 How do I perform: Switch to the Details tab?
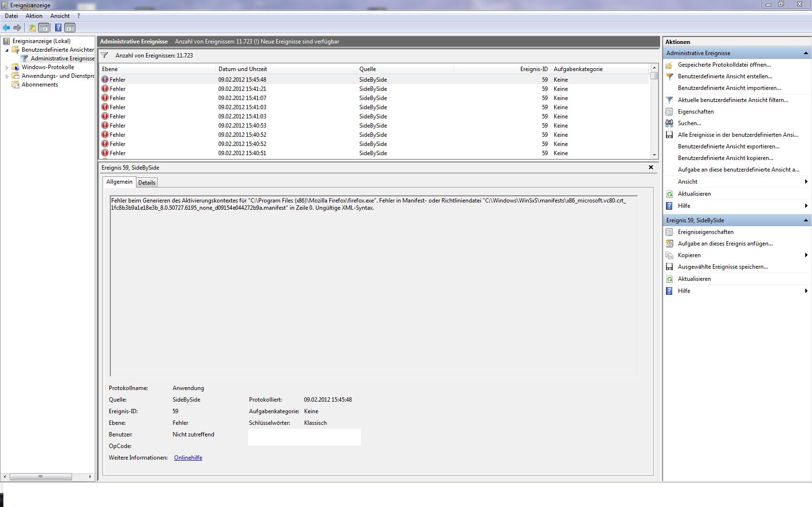(x=147, y=183)
